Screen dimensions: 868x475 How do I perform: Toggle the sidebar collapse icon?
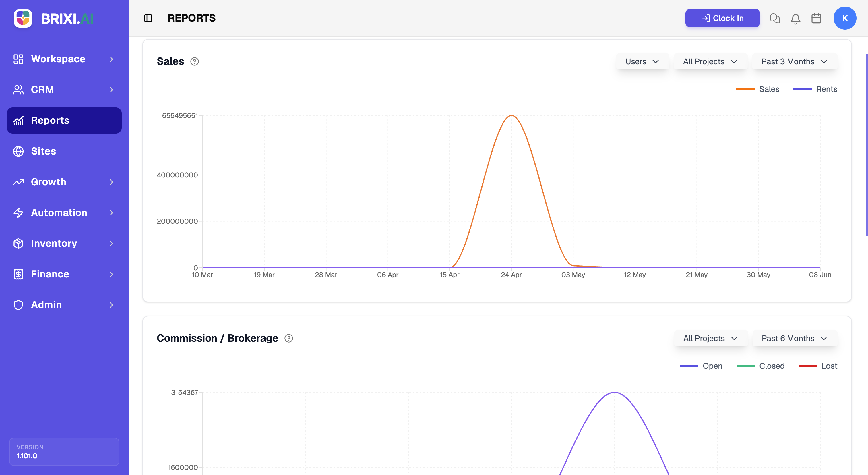pyautogui.click(x=148, y=18)
